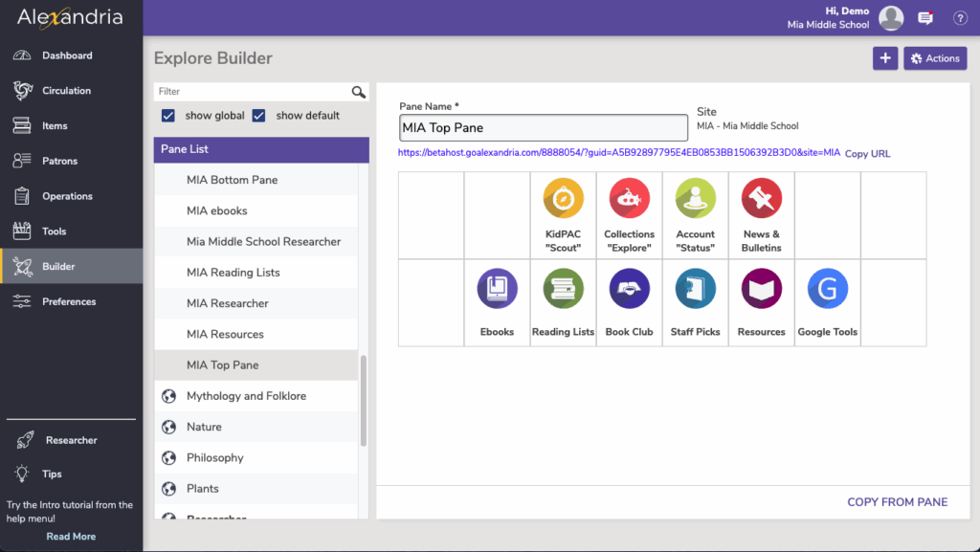Click the KidPAC "Scout" compass icon

pos(563,199)
